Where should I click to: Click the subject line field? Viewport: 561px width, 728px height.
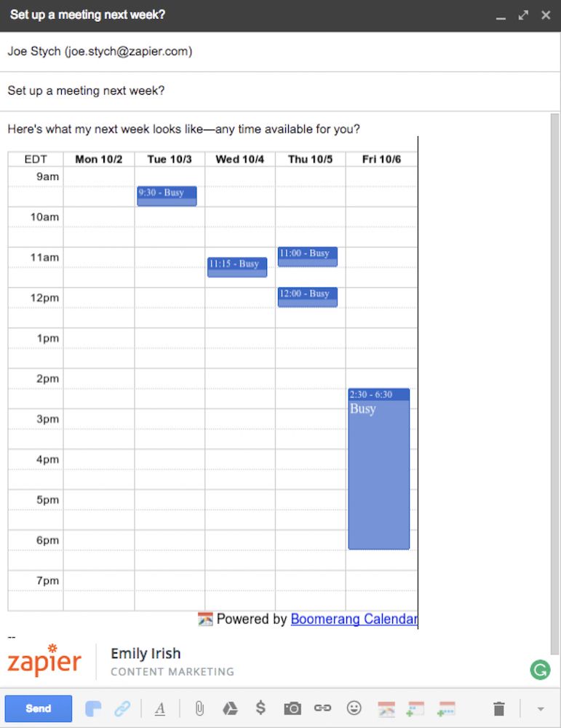(x=280, y=91)
